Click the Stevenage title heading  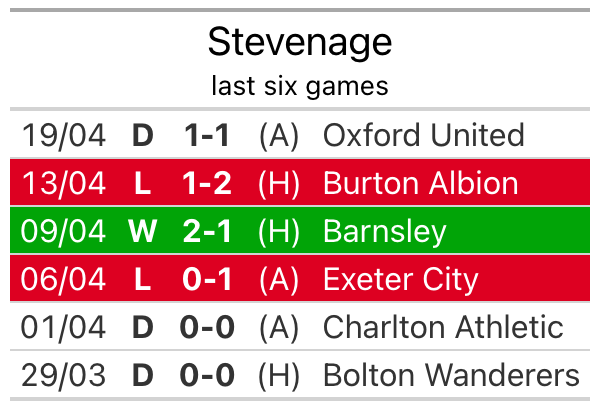[x=300, y=42]
